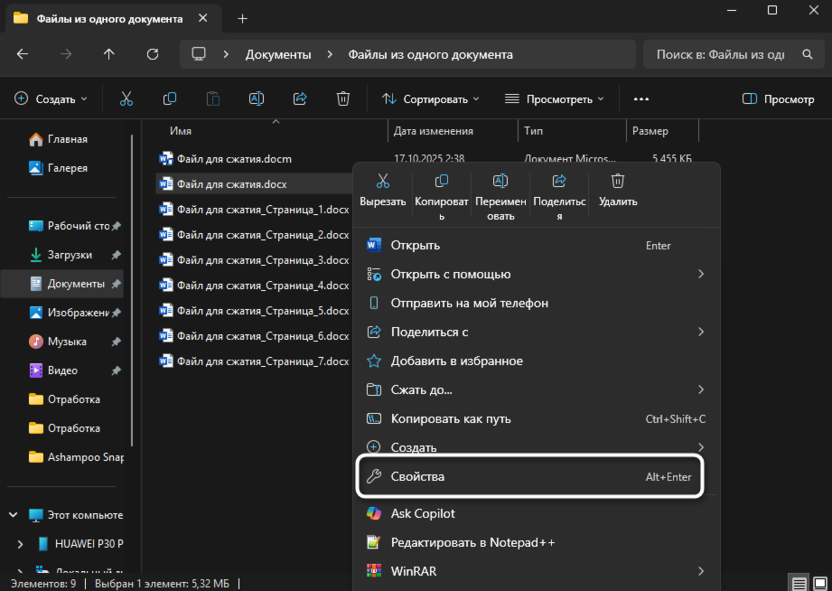The image size is (832, 591).
Task: Open the Создать dropdown in toolbar
Action: pos(51,99)
